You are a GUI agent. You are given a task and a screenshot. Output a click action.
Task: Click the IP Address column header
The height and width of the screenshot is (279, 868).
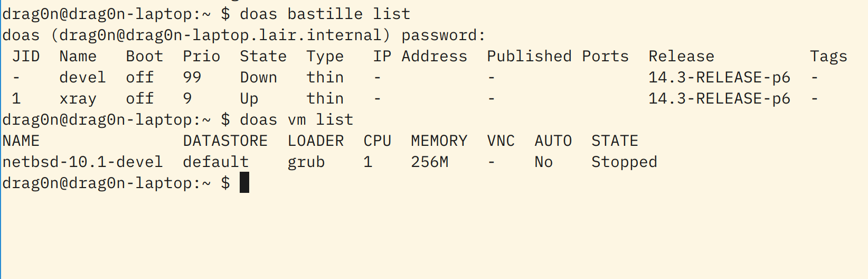[x=420, y=57]
